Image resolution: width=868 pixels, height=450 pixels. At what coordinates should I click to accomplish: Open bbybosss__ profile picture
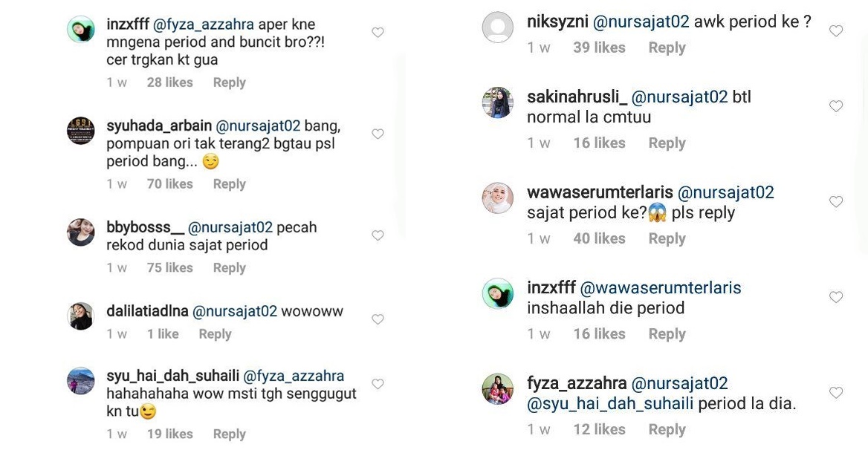(x=81, y=232)
